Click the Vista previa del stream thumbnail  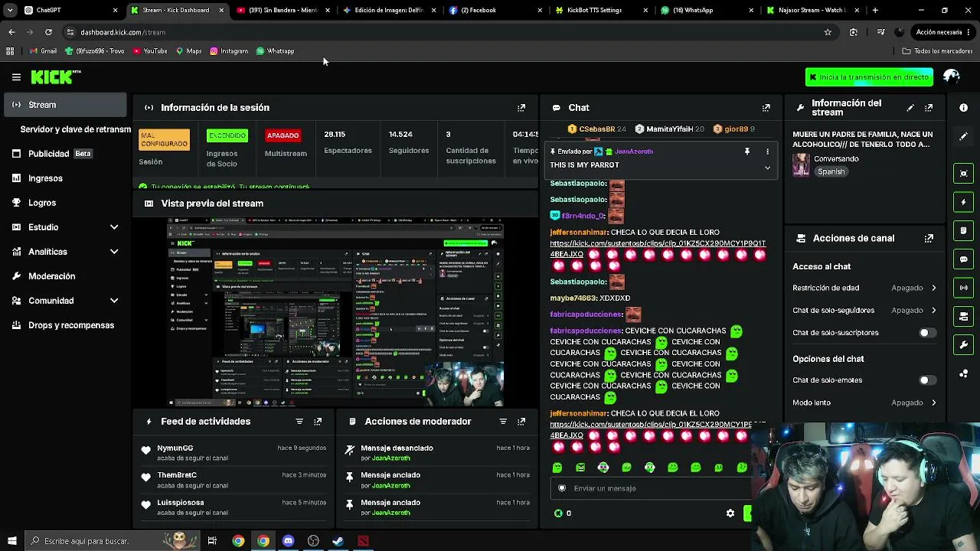pos(336,312)
